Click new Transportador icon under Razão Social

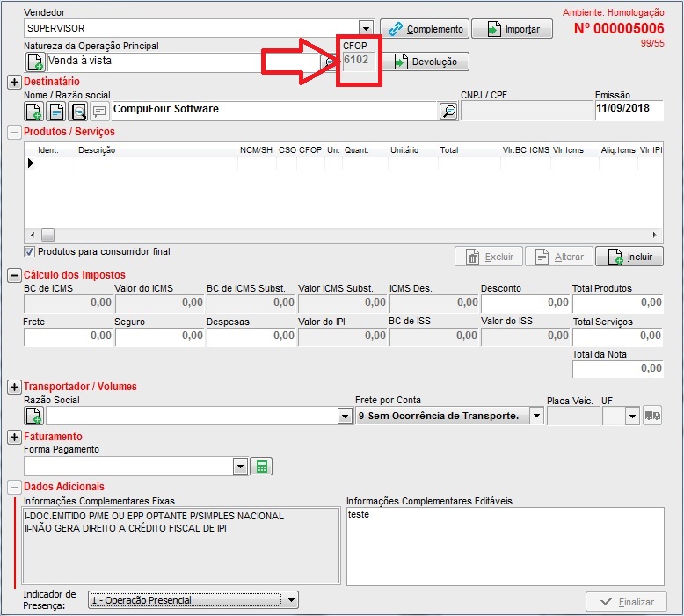point(35,416)
